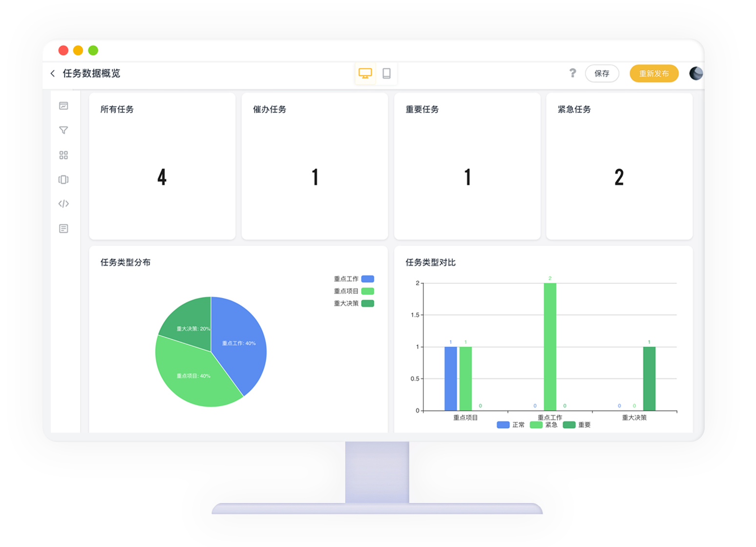Open the code embed sidebar icon
Viewport: 756px width, 547px height.
(63, 204)
